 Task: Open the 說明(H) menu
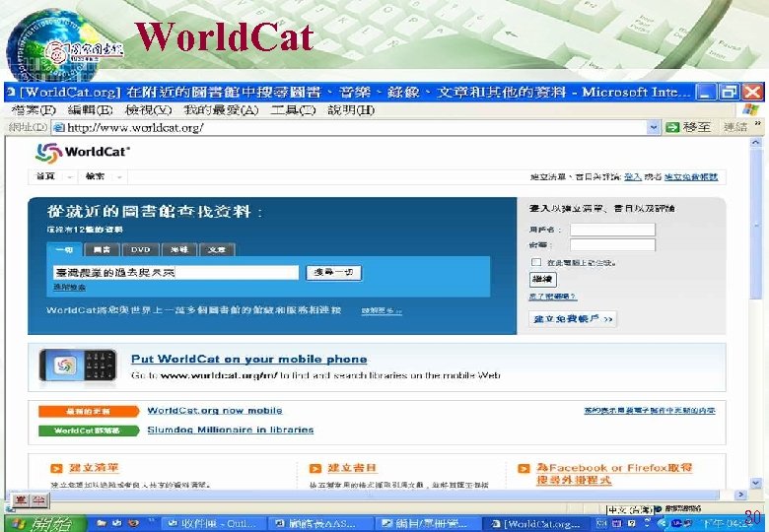[351, 110]
